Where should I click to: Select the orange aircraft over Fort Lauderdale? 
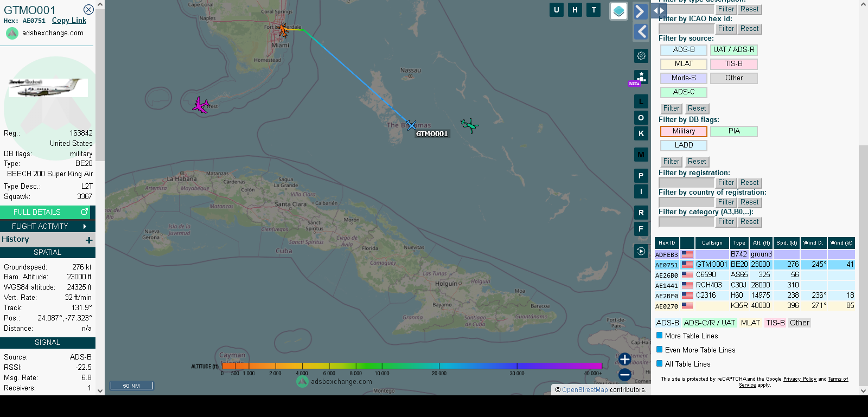pos(283,29)
